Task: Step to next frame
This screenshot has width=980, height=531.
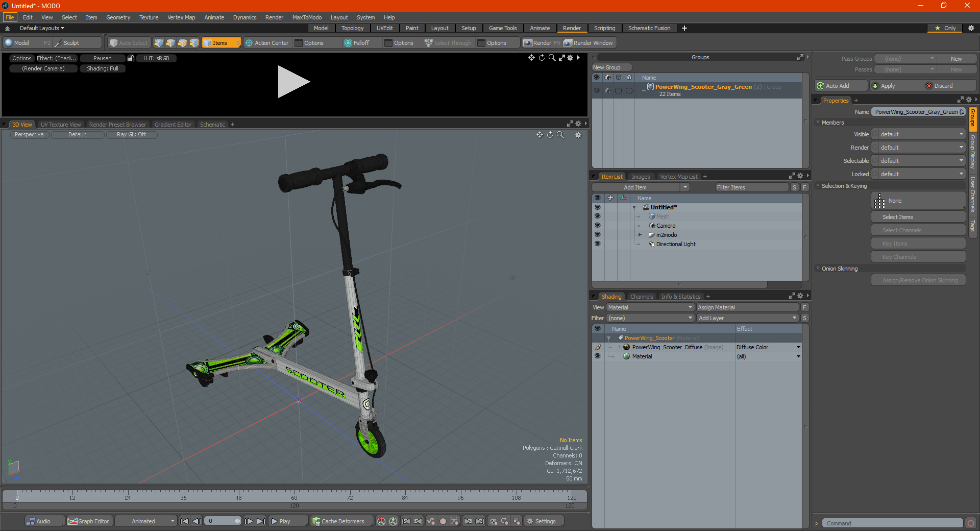Action: tap(249, 521)
